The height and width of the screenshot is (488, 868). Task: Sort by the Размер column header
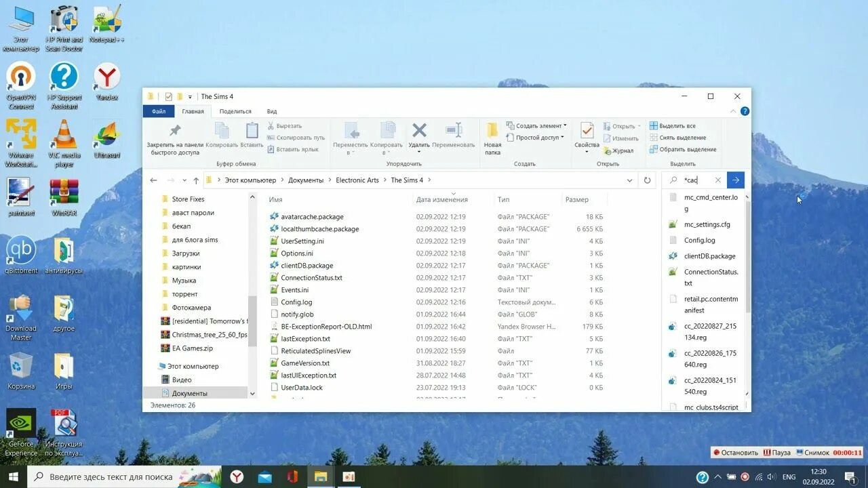[x=577, y=200]
